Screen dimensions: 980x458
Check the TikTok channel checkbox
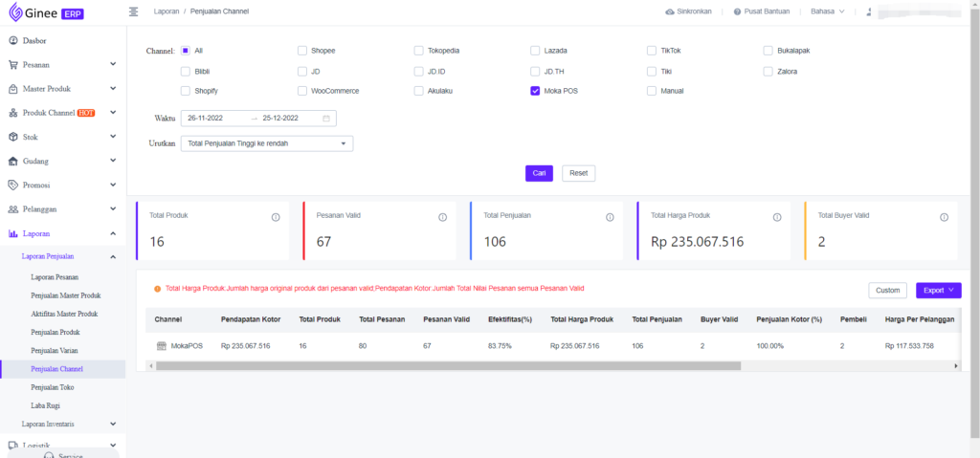pyautogui.click(x=652, y=51)
